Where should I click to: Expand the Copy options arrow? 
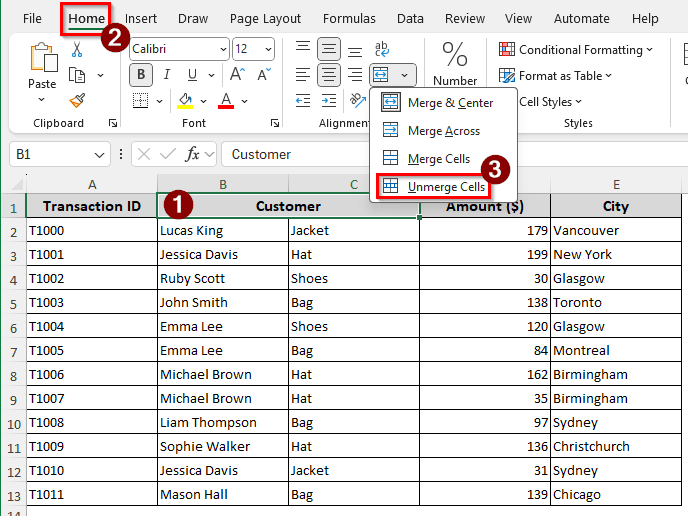(x=100, y=75)
